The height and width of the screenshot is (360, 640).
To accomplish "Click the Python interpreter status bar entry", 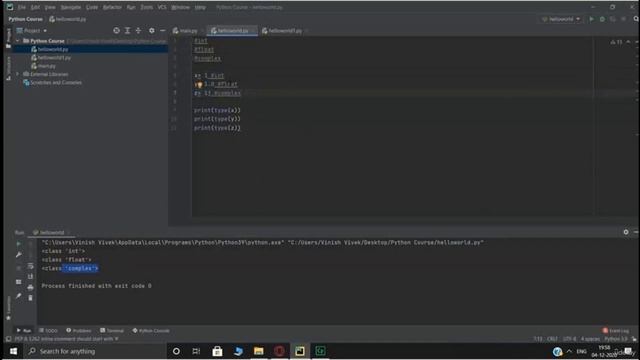I will pos(616,339).
